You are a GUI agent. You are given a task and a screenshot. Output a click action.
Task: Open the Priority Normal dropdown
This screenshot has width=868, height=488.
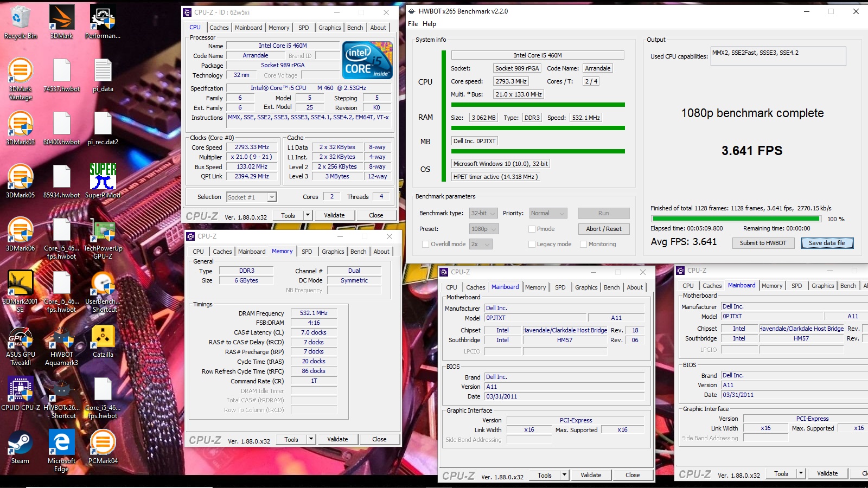tap(548, 213)
